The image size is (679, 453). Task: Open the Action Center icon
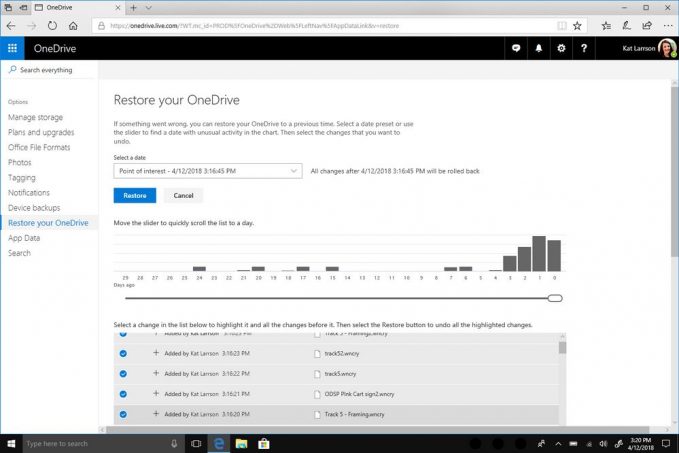[666, 443]
